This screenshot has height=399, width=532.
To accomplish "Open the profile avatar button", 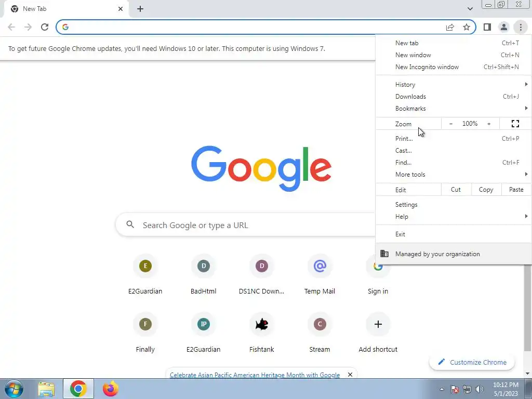I will click(x=504, y=27).
